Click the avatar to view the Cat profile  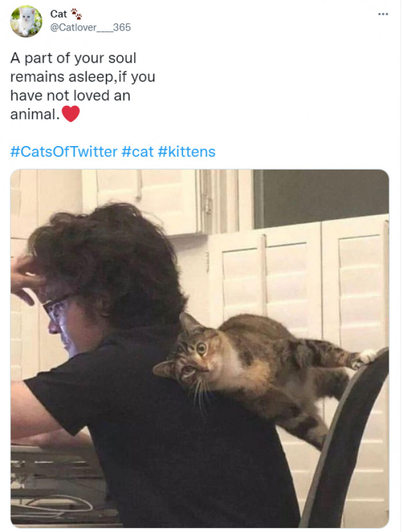click(25, 20)
